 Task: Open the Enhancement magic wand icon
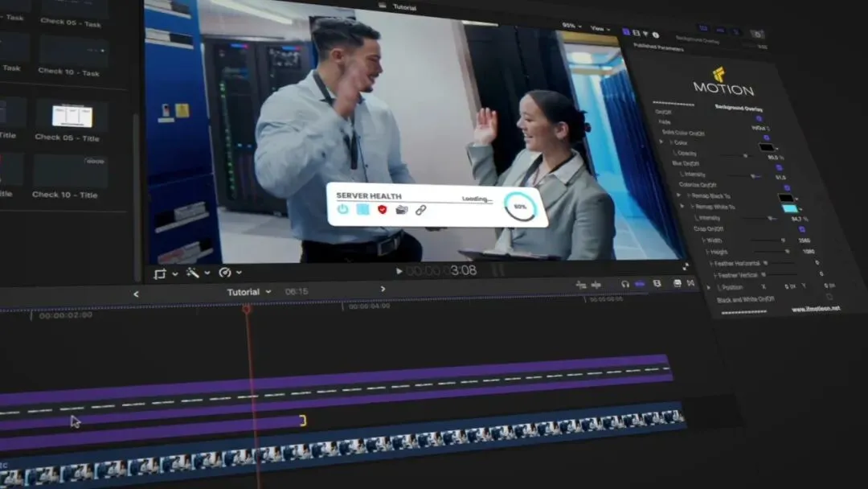tap(192, 273)
